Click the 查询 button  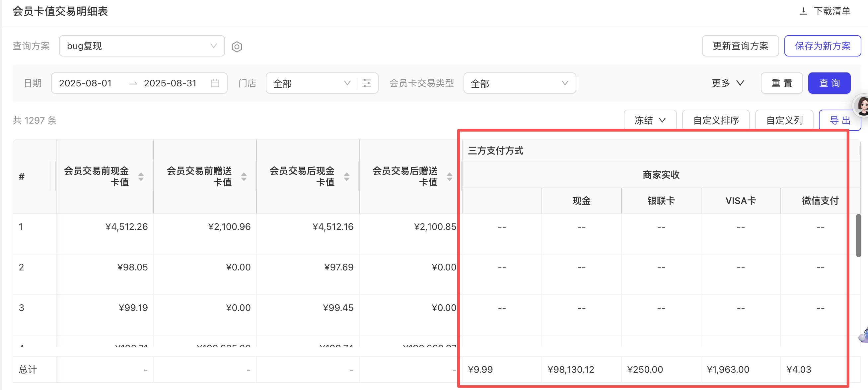click(829, 83)
